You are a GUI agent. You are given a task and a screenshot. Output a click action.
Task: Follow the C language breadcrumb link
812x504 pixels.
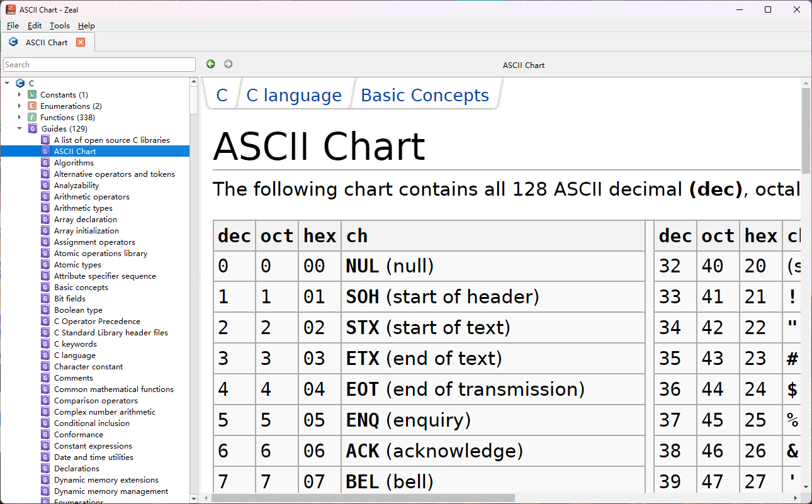coord(294,95)
